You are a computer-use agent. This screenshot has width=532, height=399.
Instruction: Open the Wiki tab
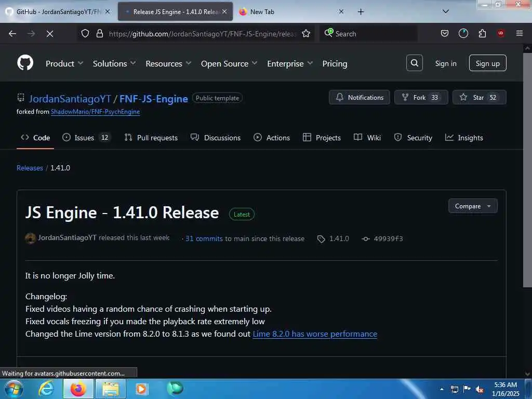point(367,138)
